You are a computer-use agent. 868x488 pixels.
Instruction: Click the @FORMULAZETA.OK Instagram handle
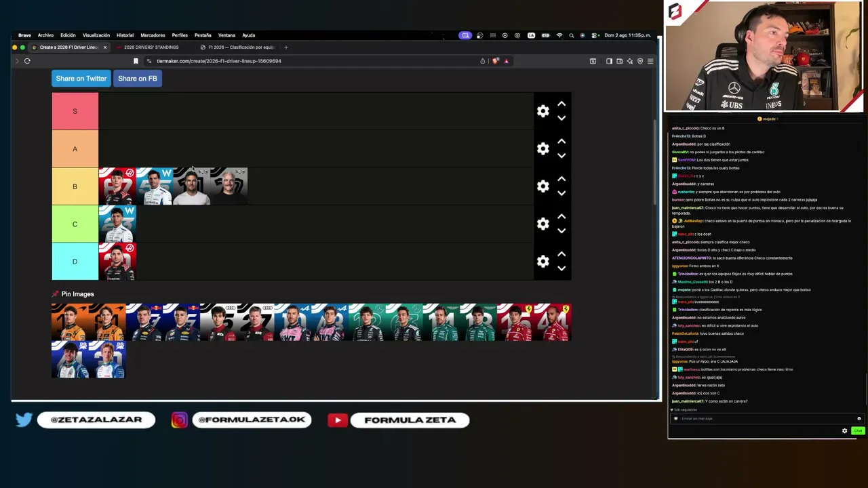point(252,420)
